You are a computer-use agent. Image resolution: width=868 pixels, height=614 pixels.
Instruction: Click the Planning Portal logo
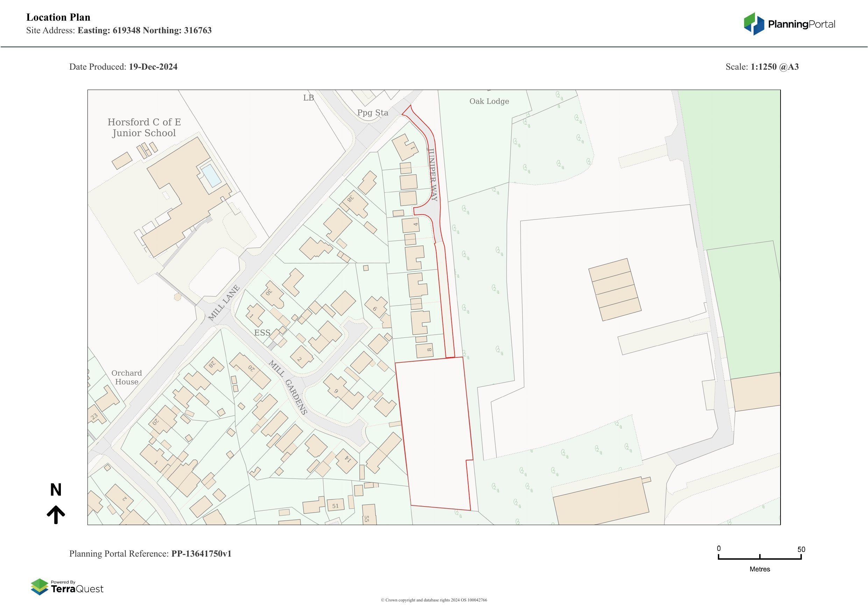tap(789, 24)
